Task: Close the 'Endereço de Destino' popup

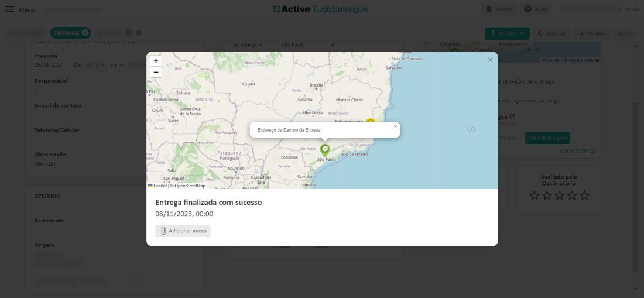Action: click(x=395, y=126)
